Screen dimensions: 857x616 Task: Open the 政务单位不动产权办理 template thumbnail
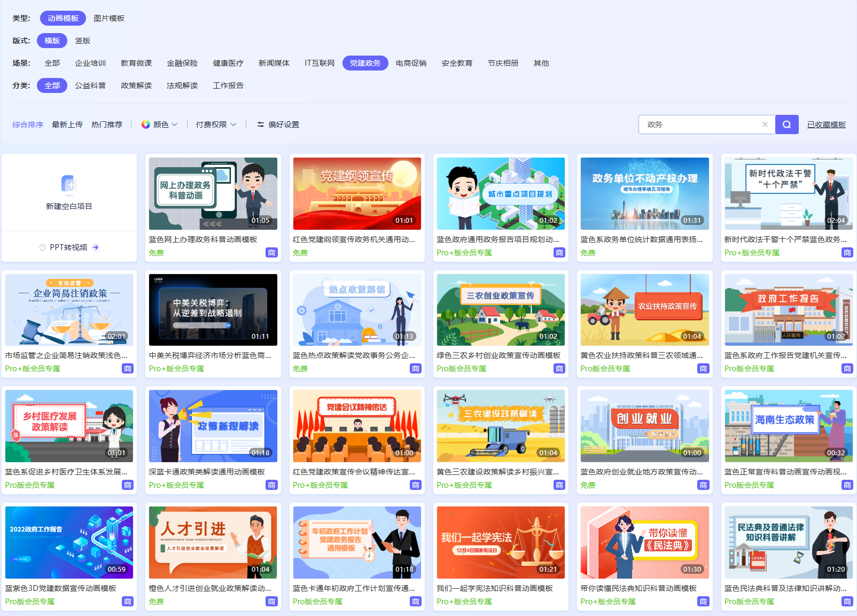coord(644,193)
